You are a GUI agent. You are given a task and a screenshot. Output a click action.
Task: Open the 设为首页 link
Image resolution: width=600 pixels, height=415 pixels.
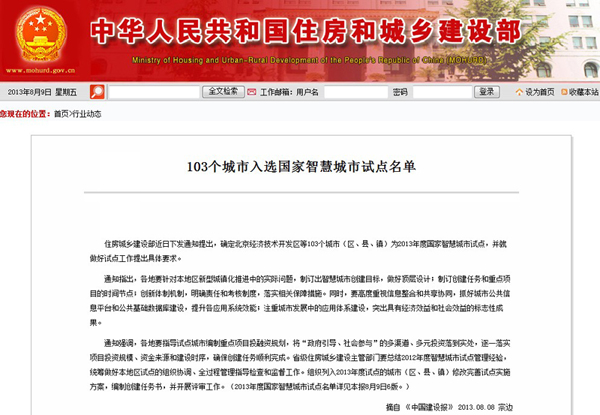coord(540,92)
